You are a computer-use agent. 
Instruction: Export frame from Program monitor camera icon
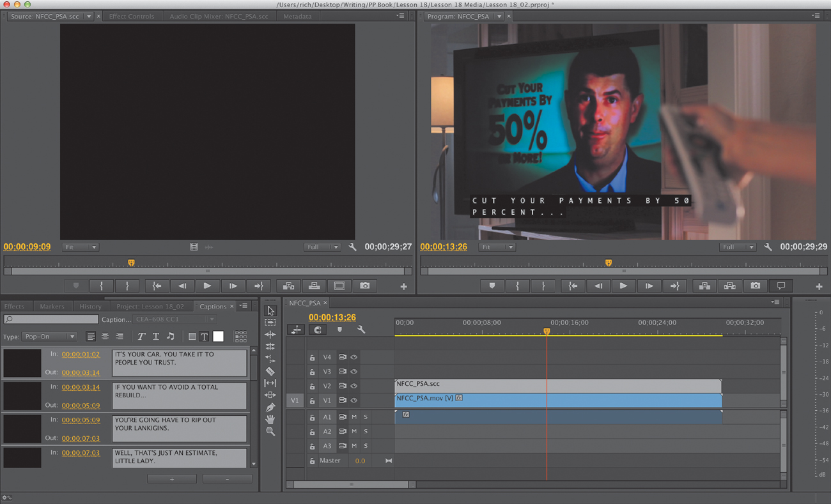(755, 286)
